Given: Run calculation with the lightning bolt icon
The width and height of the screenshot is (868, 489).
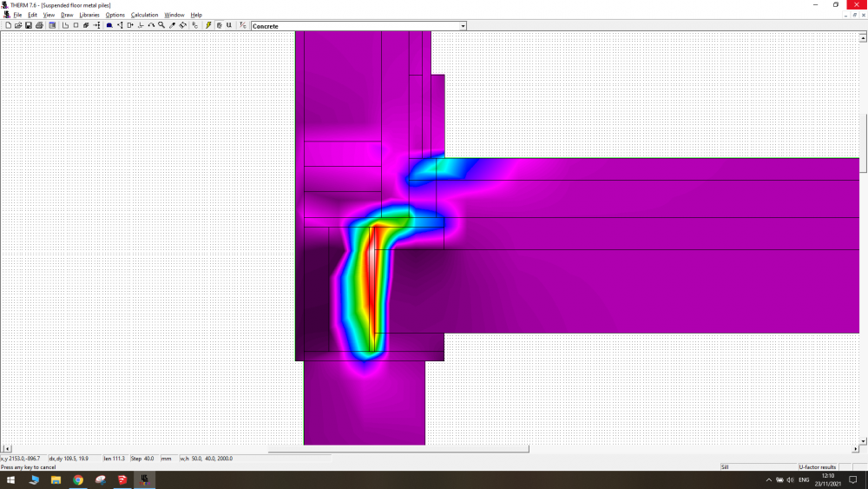Looking at the screenshot, I should point(208,25).
